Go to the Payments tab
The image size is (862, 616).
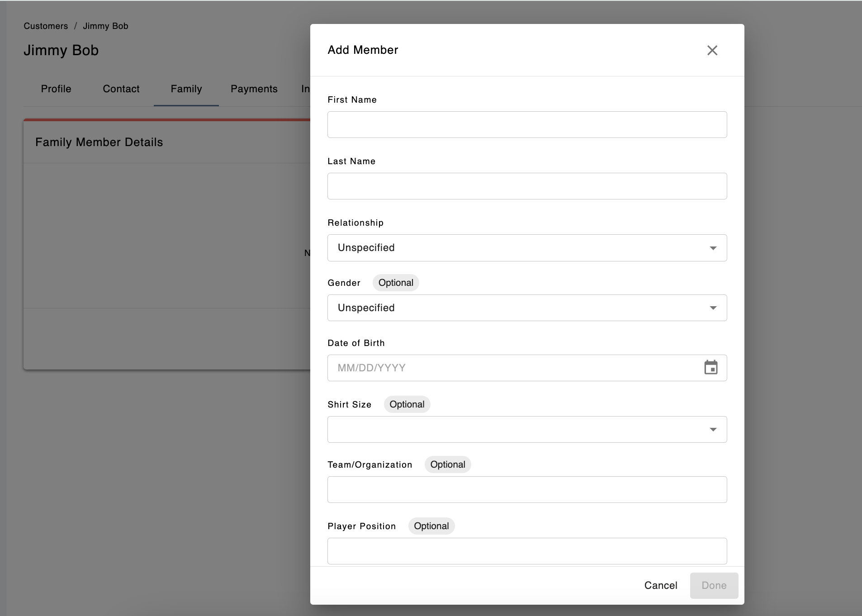254,89
